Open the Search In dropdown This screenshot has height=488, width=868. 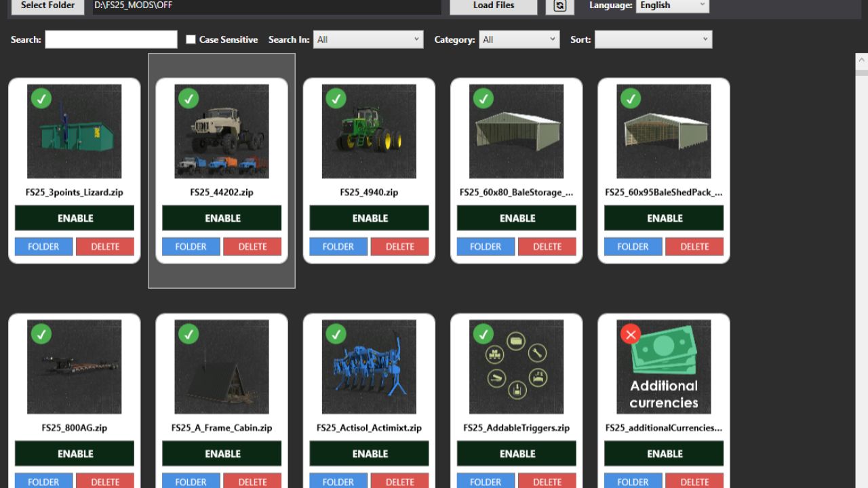tap(368, 39)
